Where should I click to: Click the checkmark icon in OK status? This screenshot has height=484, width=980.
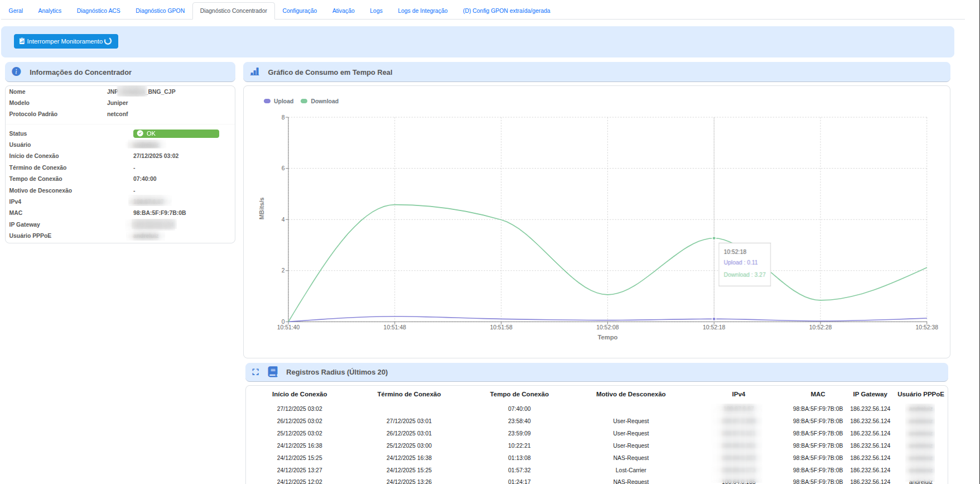[140, 133]
